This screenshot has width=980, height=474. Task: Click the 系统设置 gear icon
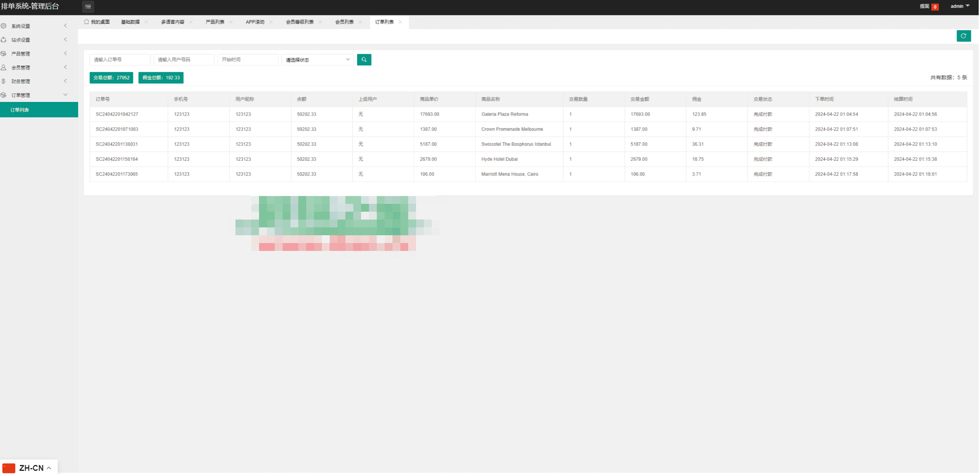[x=4, y=26]
